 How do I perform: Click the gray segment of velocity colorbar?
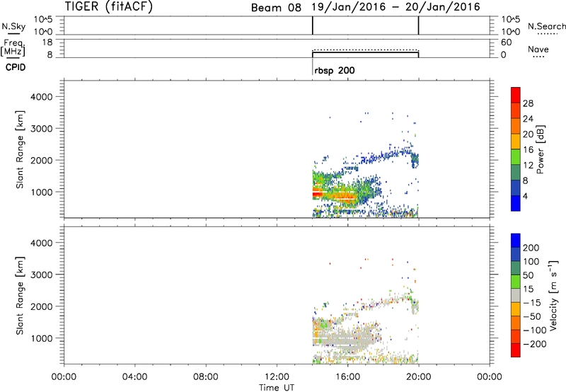(x=516, y=296)
